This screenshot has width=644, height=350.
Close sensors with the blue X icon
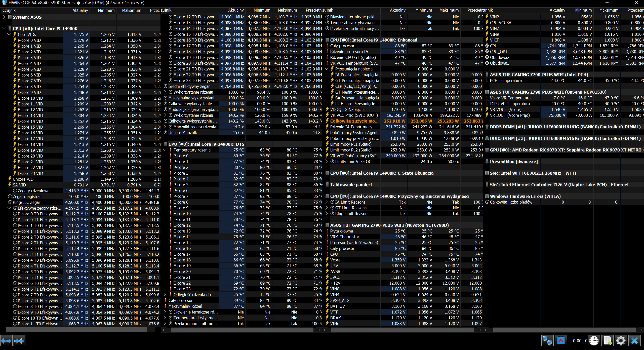[634, 341]
